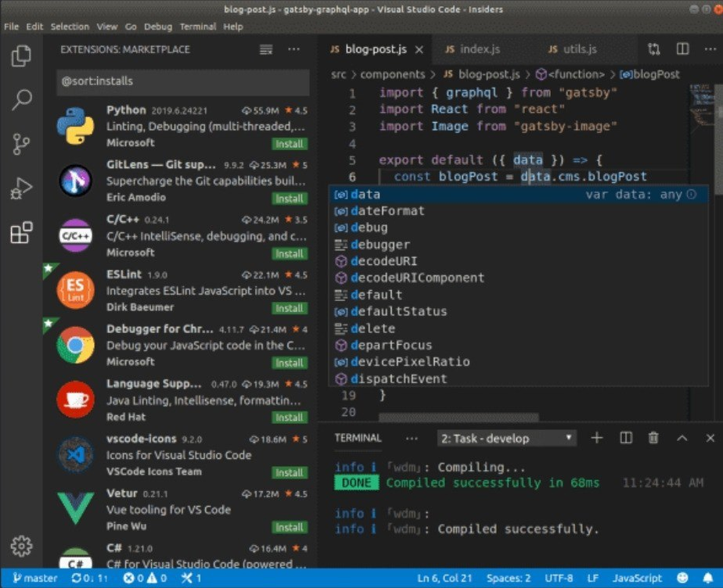Install the vscode-icons extension
723x588 pixels.
(x=289, y=472)
